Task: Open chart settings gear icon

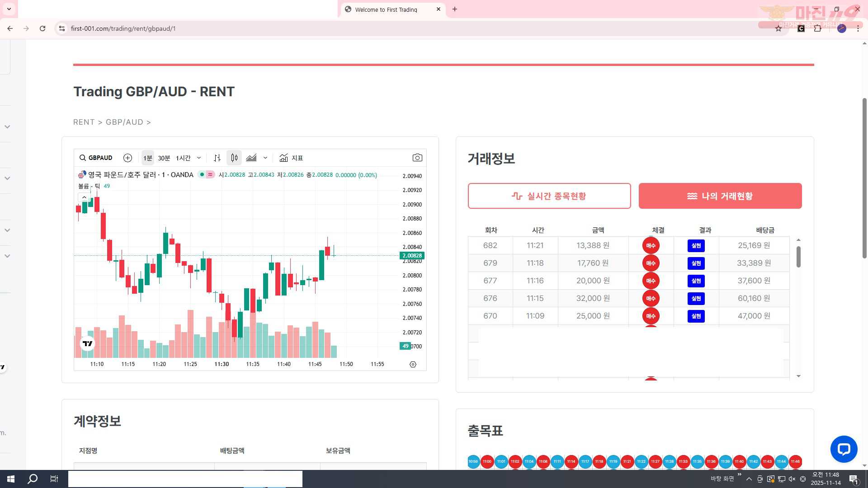Action: pyautogui.click(x=413, y=364)
